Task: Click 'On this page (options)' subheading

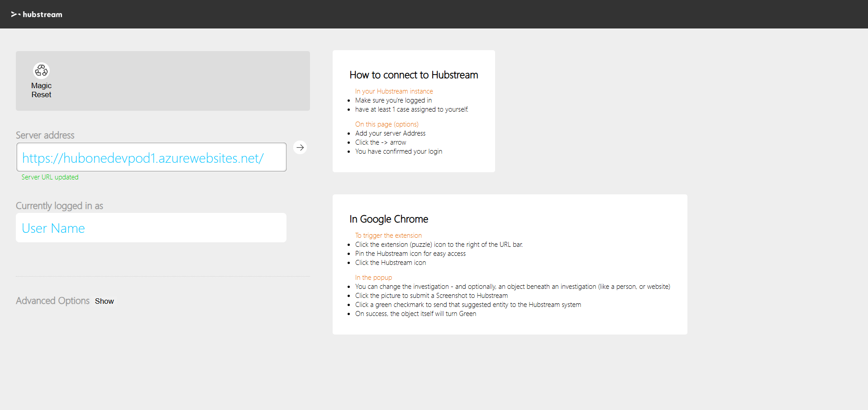Action: (386, 124)
